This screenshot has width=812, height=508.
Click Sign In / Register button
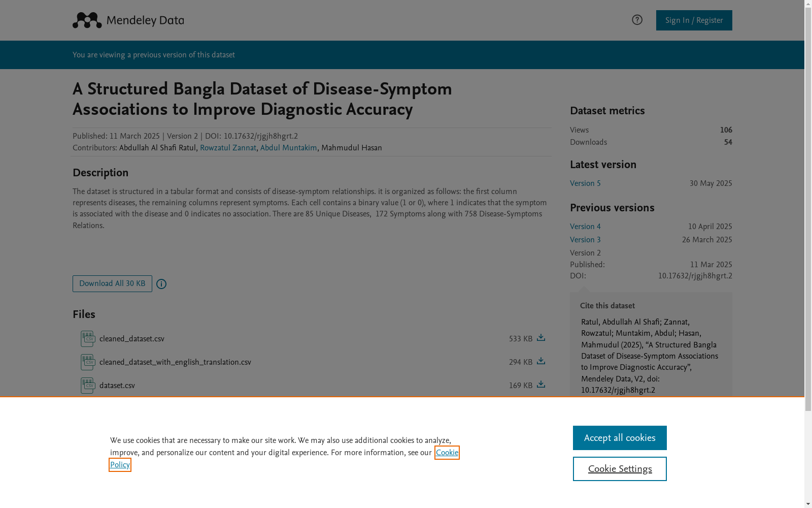tap(694, 20)
